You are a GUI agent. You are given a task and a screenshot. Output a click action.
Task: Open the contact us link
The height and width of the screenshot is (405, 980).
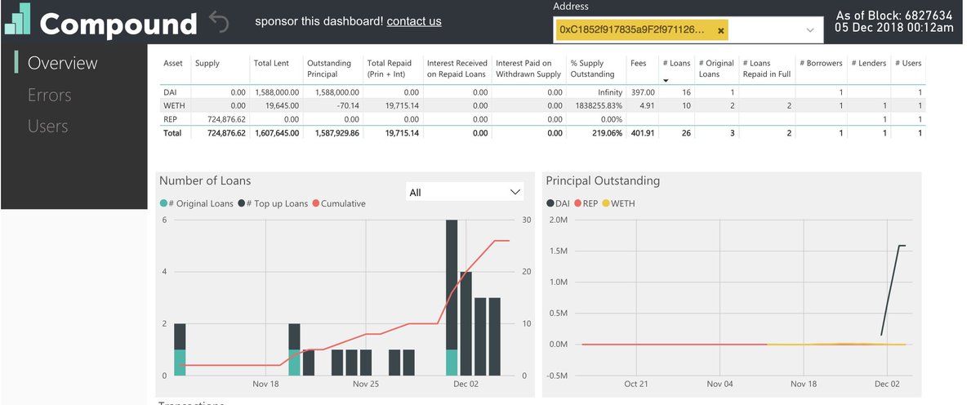414,21
